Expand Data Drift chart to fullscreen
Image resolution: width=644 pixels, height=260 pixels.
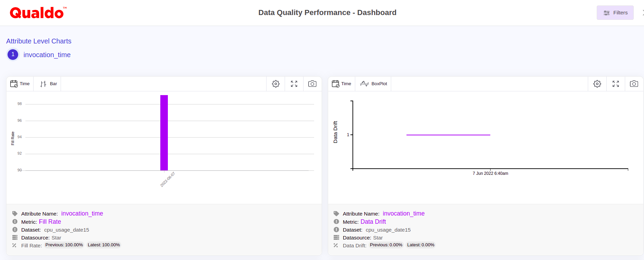coord(616,84)
